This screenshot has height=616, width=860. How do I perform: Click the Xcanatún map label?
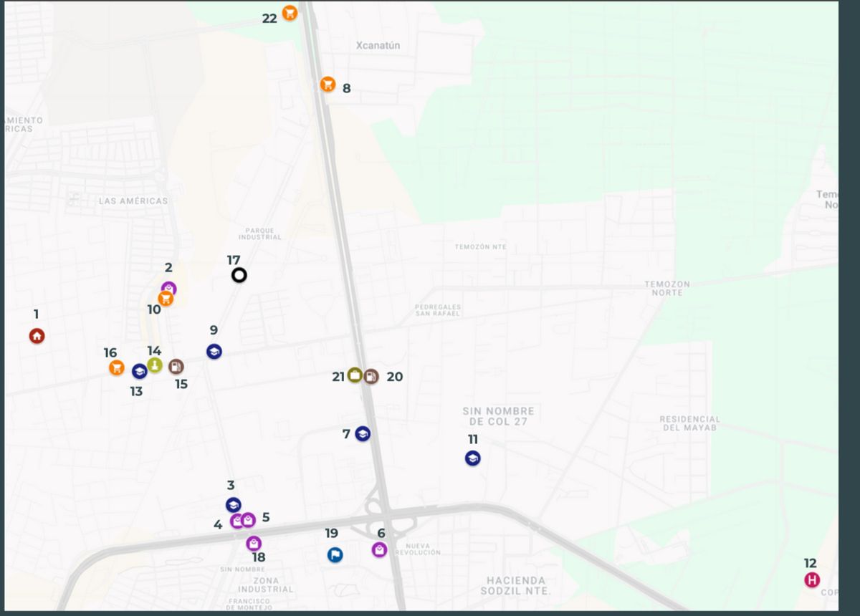pyautogui.click(x=378, y=46)
